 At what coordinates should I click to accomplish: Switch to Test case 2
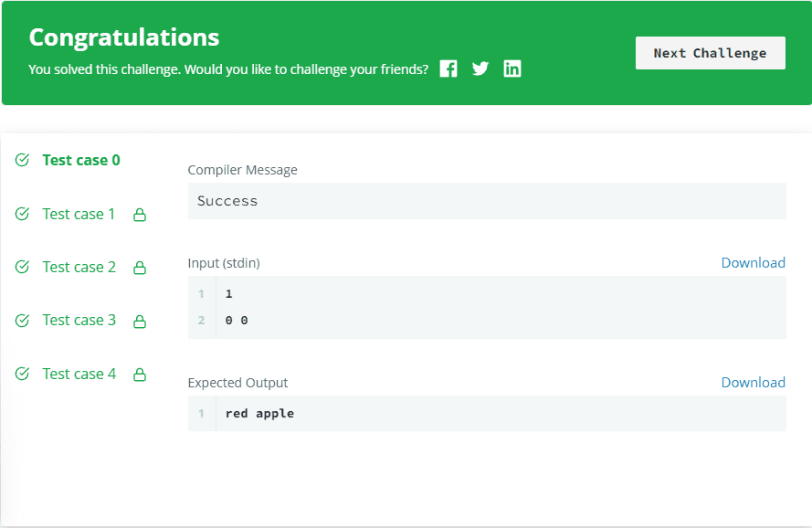pyautogui.click(x=79, y=267)
